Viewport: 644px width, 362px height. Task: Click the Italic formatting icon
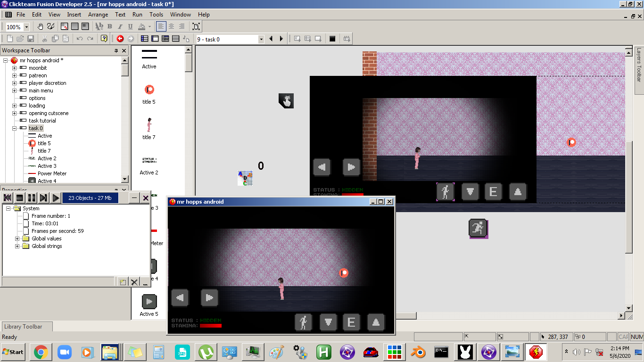120,27
